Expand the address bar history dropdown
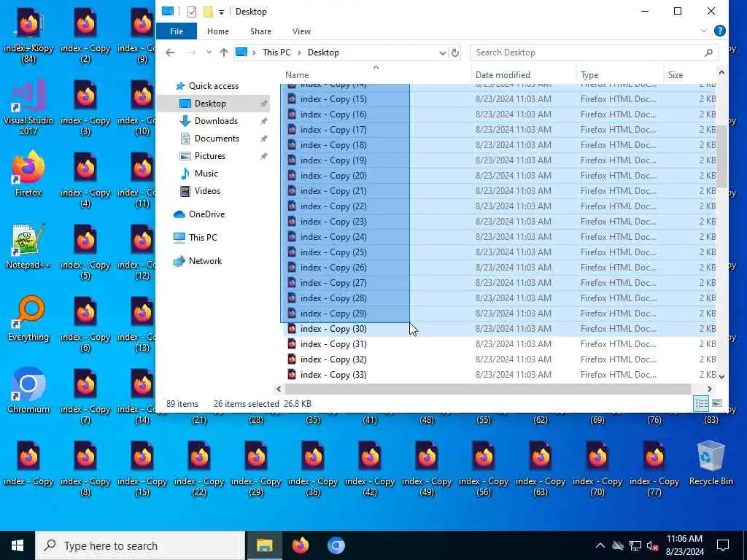747x560 pixels. point(443,52)
